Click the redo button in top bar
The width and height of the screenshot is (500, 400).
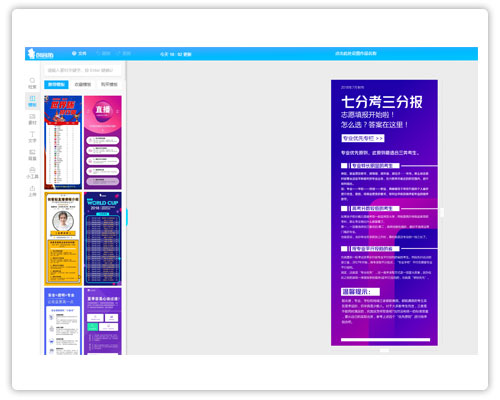pos(123,53)
